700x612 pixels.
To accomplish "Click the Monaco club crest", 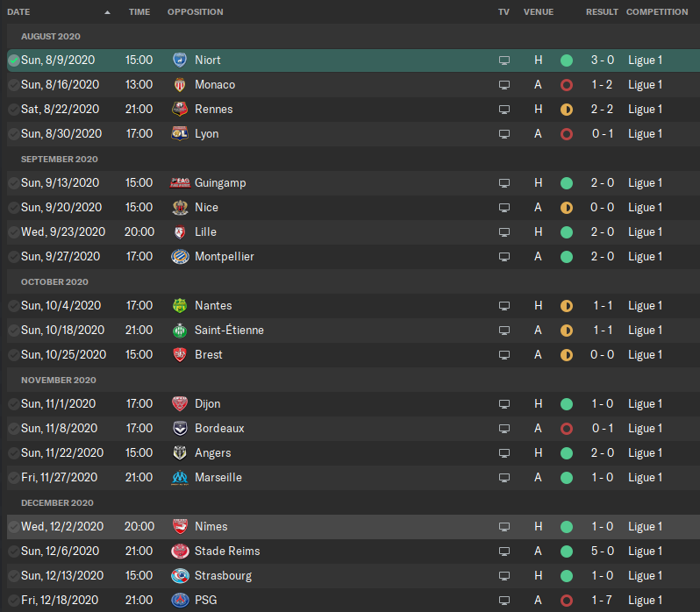I will click(x=180, y=85).
